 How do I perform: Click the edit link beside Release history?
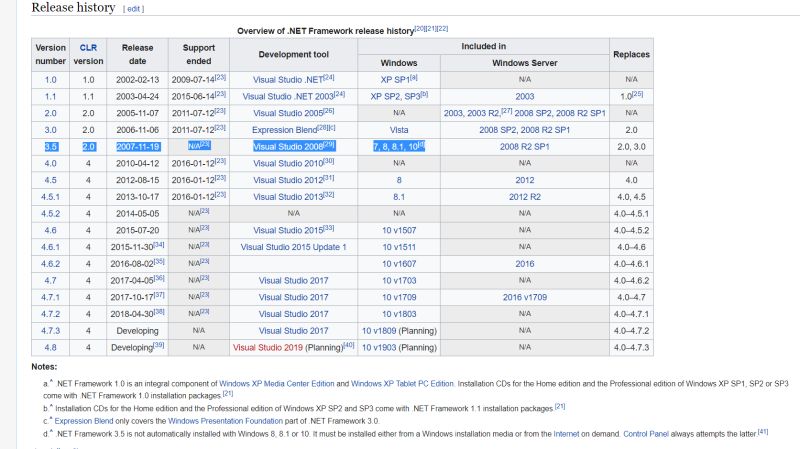click(134, 9)
